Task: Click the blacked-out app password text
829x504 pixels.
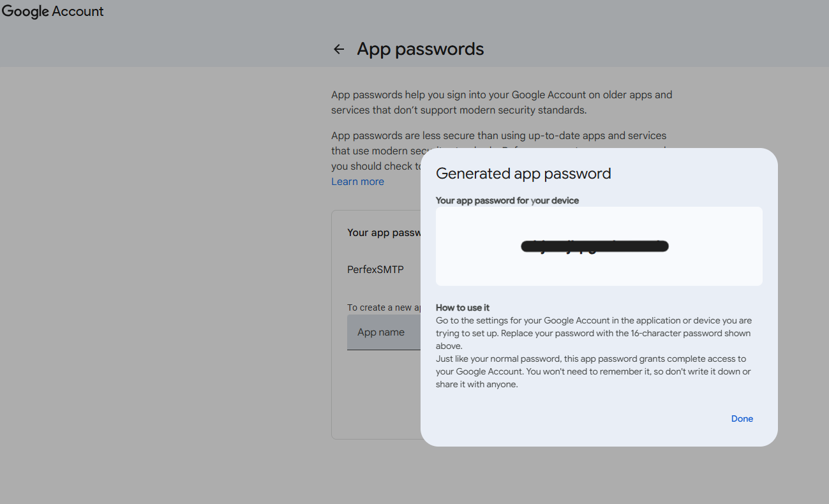Action: [x=595, y=246]
